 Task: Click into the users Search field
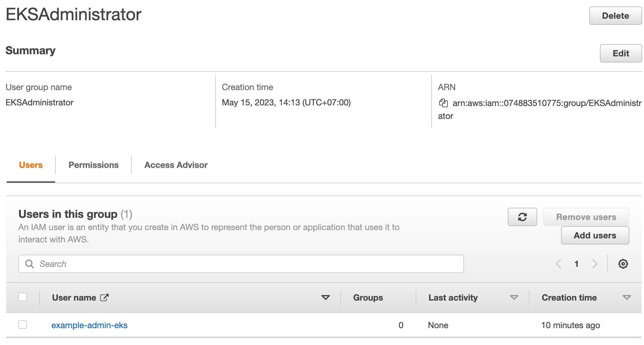pos(245,264)
